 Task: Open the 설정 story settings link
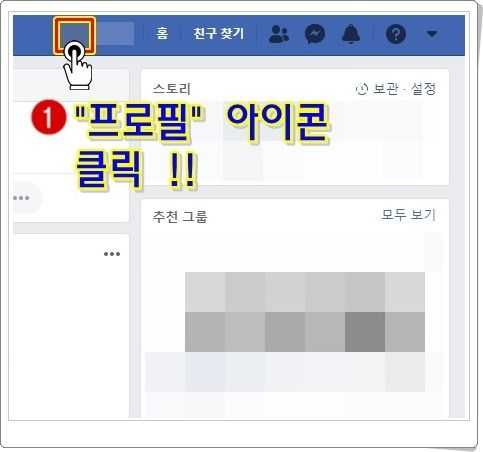coord(423,89)
